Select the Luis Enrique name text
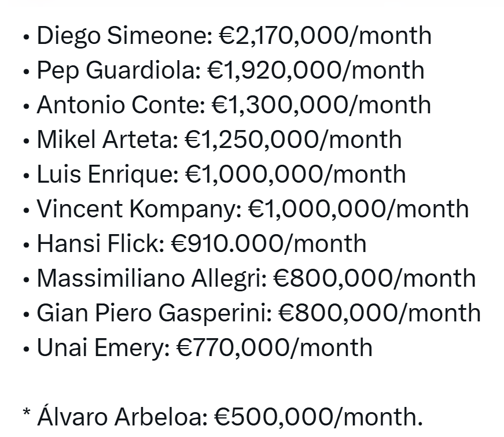 tap(108, 175)
